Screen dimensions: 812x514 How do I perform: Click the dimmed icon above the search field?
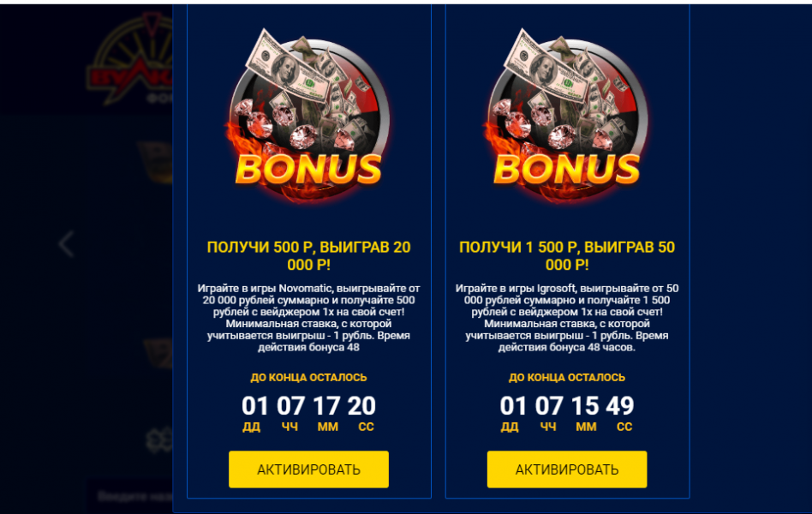[159, 440]
